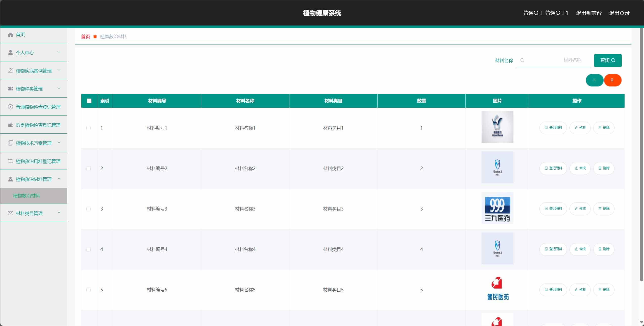
Task: Click the green plus add button
Action: [594, 80]
